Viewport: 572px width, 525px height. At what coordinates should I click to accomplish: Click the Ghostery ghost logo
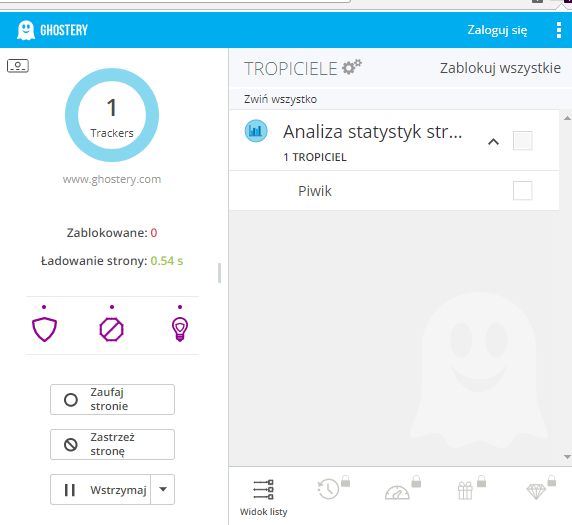point(26,30)
